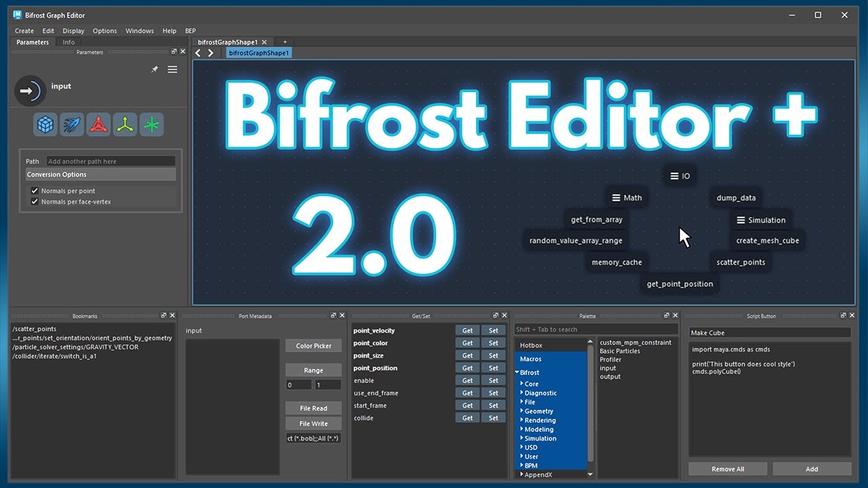The height and width of the screenshot is (488, 868).
Task: Click the input node arrow icon
Action: click(30, 90)
